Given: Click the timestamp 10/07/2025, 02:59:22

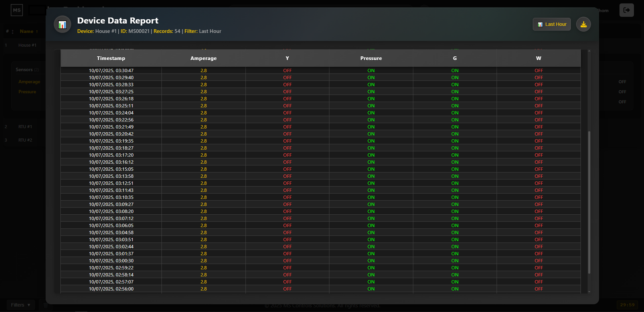Looking at the screenshot, I should click(x=111, y=267).
